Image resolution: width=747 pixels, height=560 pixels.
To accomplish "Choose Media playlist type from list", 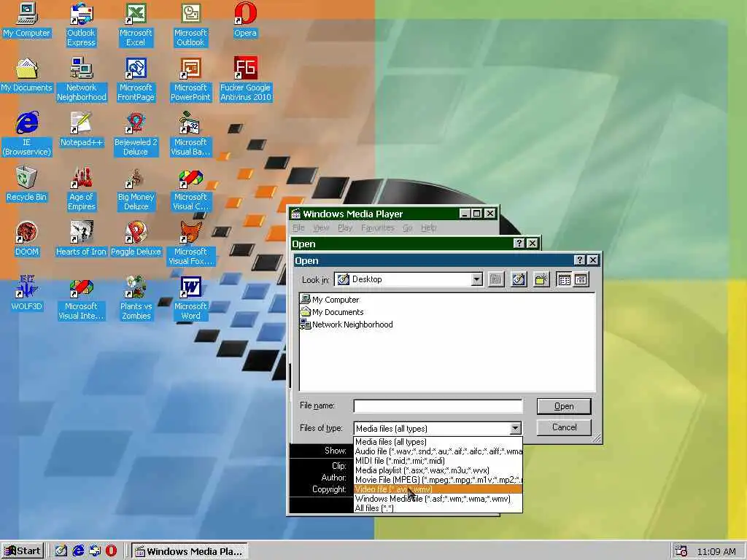I will (438, 470).
